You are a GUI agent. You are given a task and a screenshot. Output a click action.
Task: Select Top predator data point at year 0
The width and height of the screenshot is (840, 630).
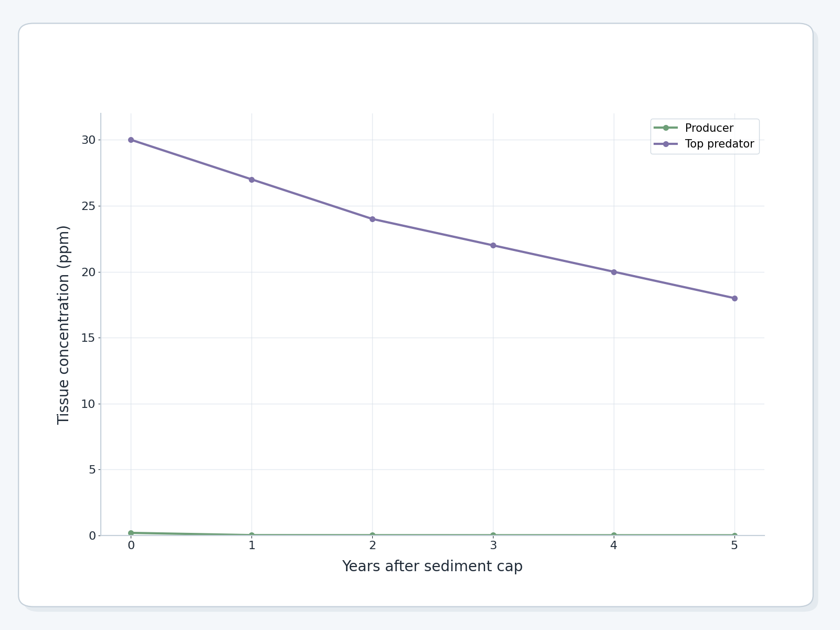pyautogui.click(x=131, y=140)
